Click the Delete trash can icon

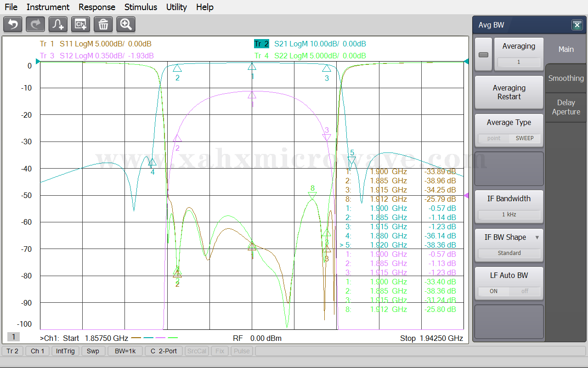pos(103,24)
